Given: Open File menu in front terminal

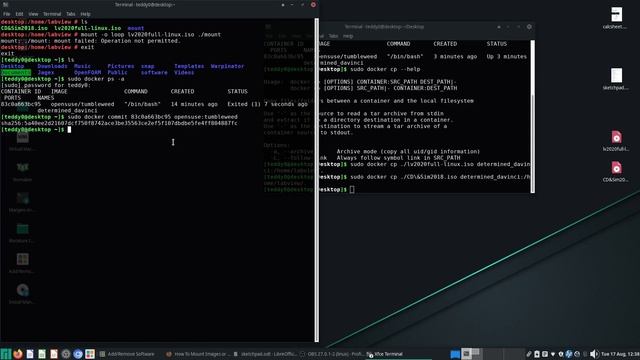Looking at the screenshot, I should point(7,14).
